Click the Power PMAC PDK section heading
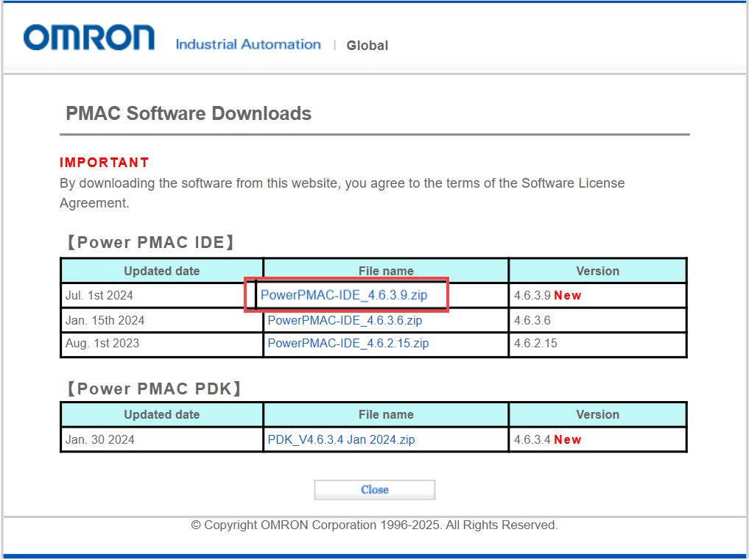Screen dimensions: 749x560 [153, 389]
